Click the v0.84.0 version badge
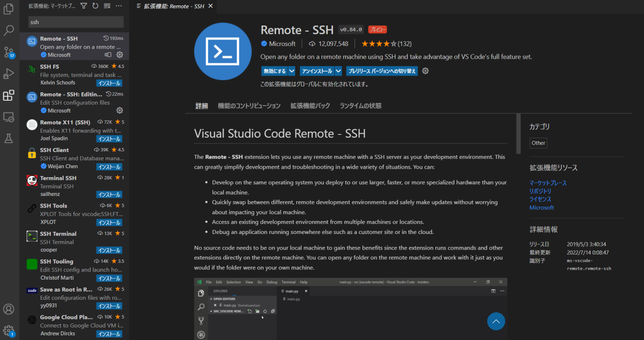 351,30
